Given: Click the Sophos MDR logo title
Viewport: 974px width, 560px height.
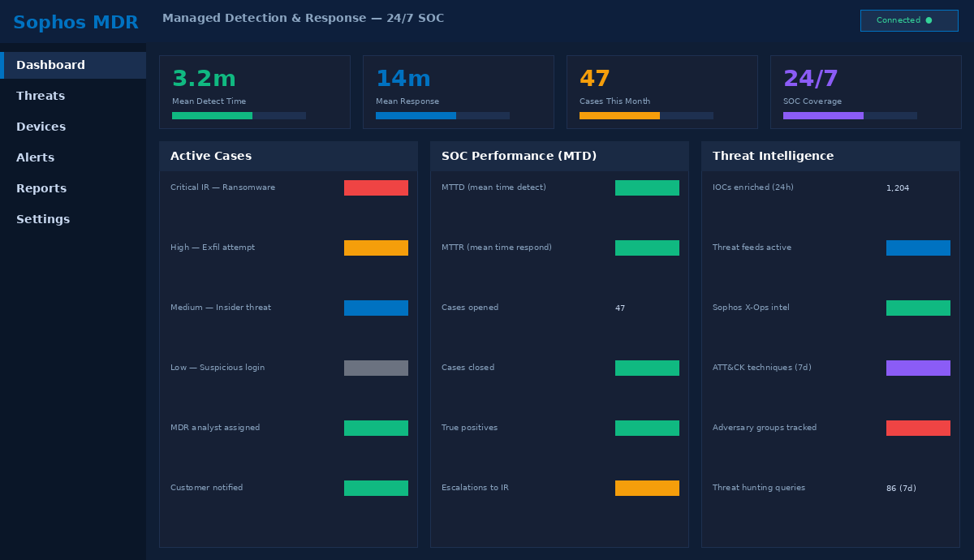Looking at the screenshot, I should (x=75, y=23).
